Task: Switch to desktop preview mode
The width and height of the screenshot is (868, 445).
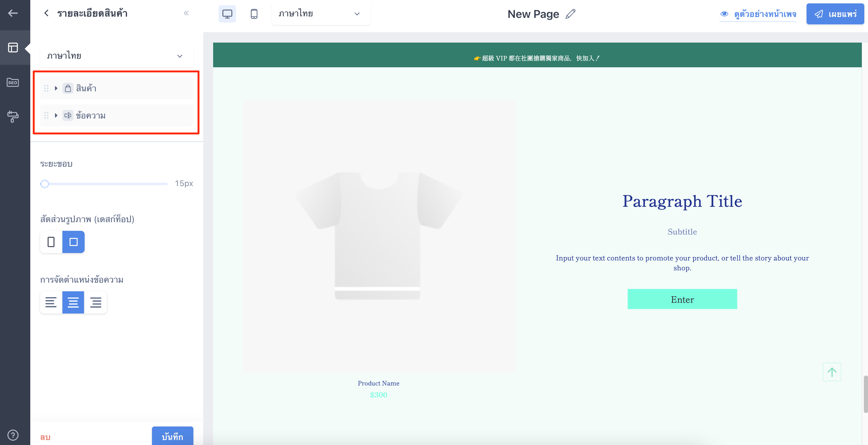Action: click(x=227, y=14)
